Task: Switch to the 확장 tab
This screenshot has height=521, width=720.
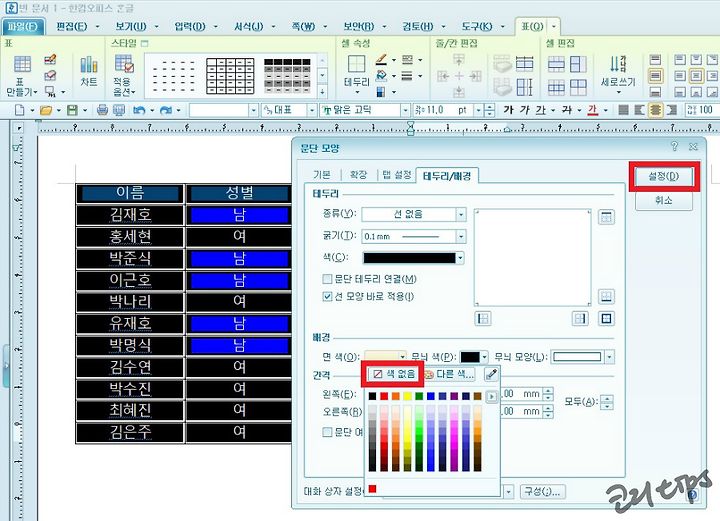Action: [359, 175]
